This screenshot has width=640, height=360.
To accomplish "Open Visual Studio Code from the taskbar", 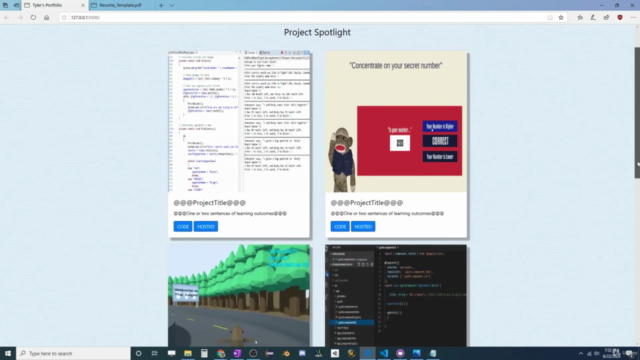I will coord(384,353).
